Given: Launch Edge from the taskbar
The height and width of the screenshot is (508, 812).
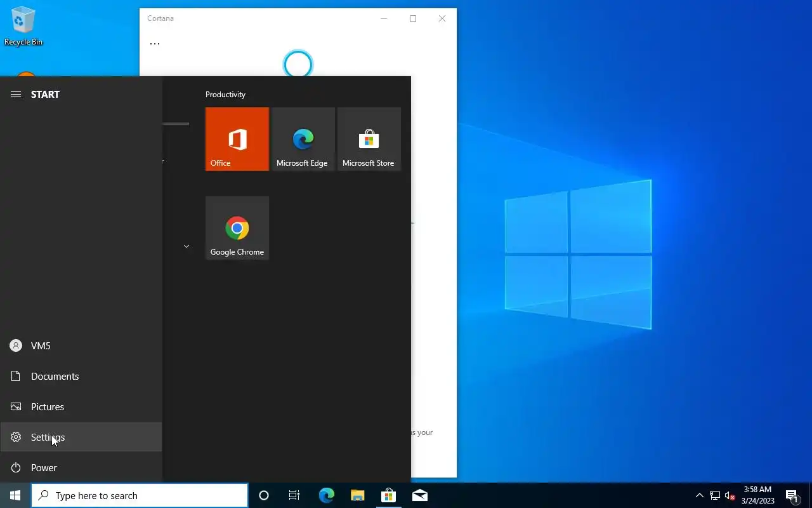Looking at the screenshot, I should (x=326, y=495).
